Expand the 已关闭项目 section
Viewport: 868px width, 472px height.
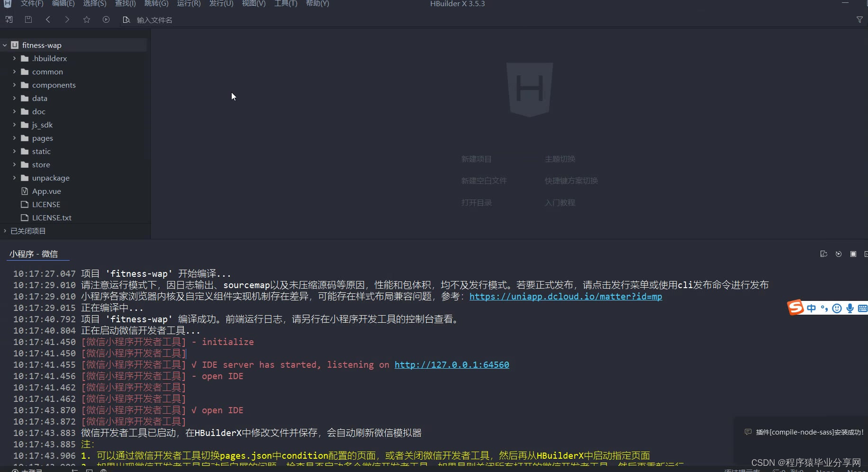click(5, 231)
